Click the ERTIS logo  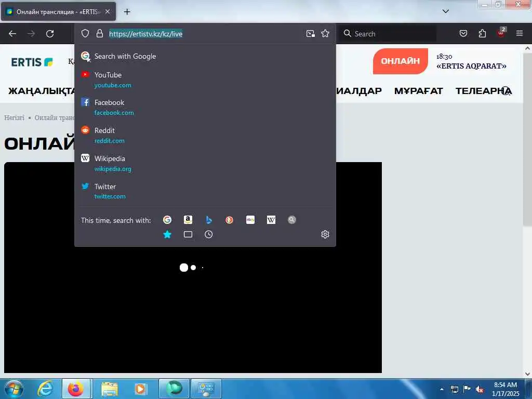(32, 62)
